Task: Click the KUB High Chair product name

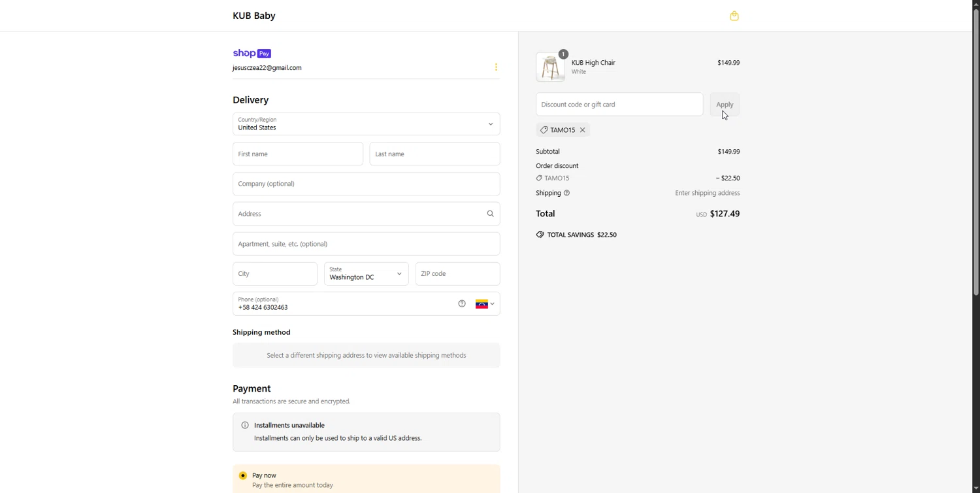Action: coord(593,63)
